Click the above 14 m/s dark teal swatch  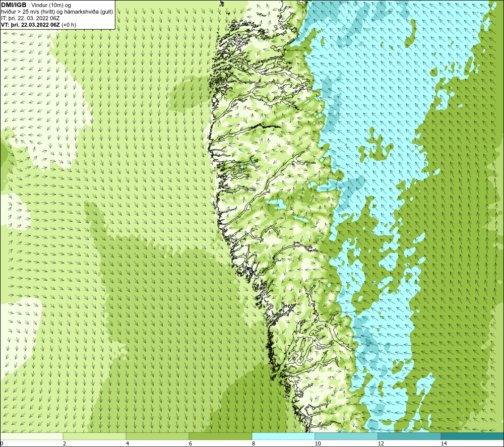[x=472, y=436]
